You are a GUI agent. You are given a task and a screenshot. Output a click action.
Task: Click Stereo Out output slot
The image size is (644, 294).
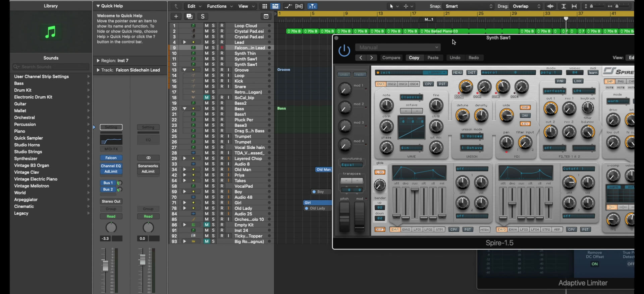(x=111, y=201)
